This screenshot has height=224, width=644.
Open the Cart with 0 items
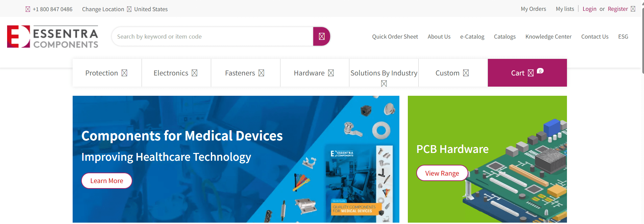pos(527,73)
